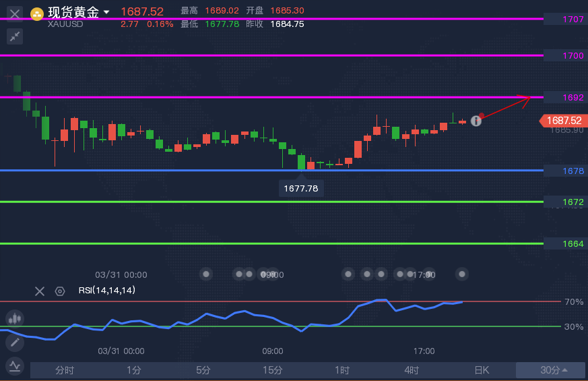Viewport: 588px width, 381px height.
Task: Select the pencil drawing tool
Action: click(15, 343)
